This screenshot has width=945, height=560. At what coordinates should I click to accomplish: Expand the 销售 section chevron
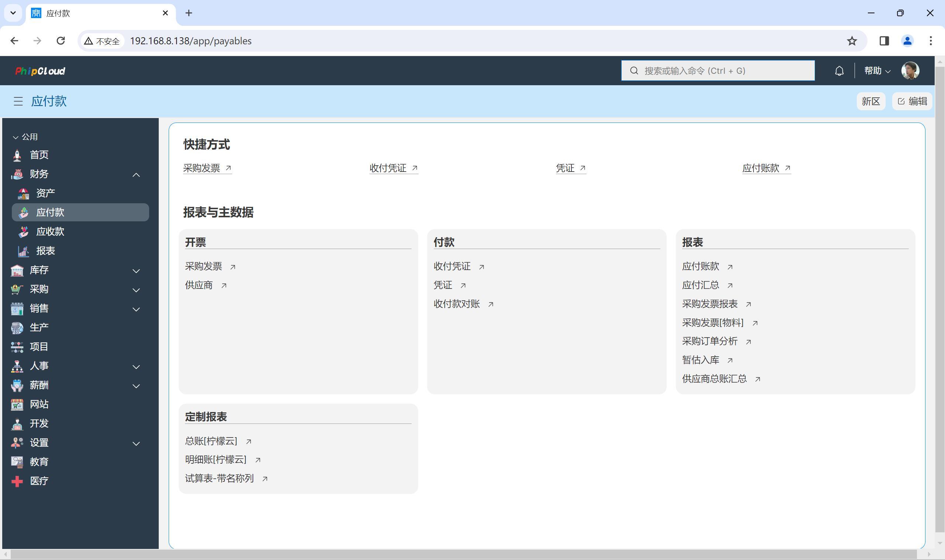pyautogui.click(x=136, y=310)
